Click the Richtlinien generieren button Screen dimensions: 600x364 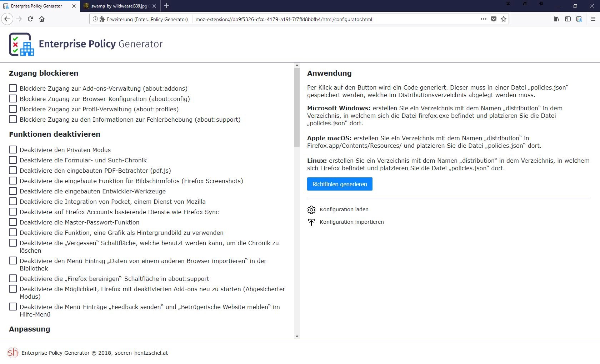[340, 184]
